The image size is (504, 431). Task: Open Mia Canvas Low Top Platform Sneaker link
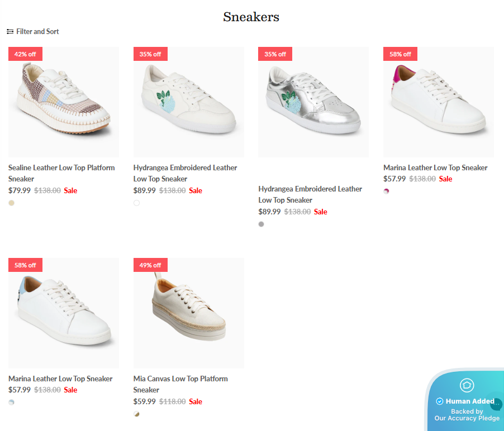point(180,384)
